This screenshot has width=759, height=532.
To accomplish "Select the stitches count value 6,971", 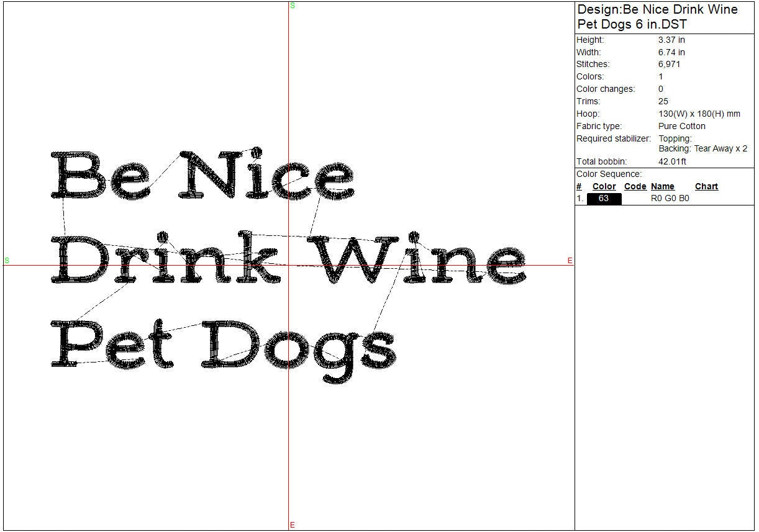I will 670,65.
